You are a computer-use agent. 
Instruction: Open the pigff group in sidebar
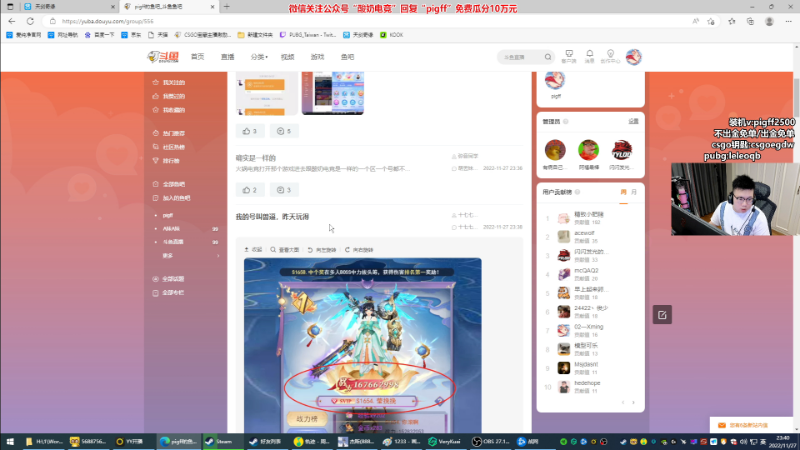pos(168,215)
